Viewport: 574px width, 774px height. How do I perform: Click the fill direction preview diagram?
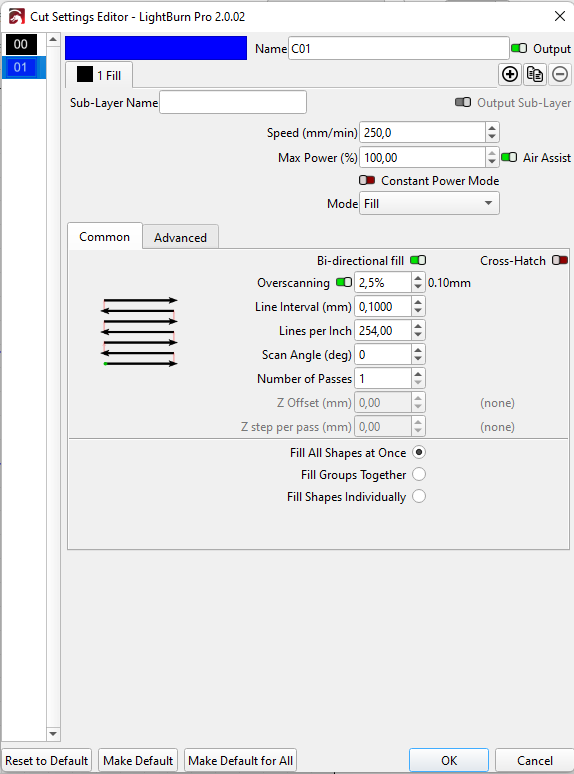tap(139, 332)
